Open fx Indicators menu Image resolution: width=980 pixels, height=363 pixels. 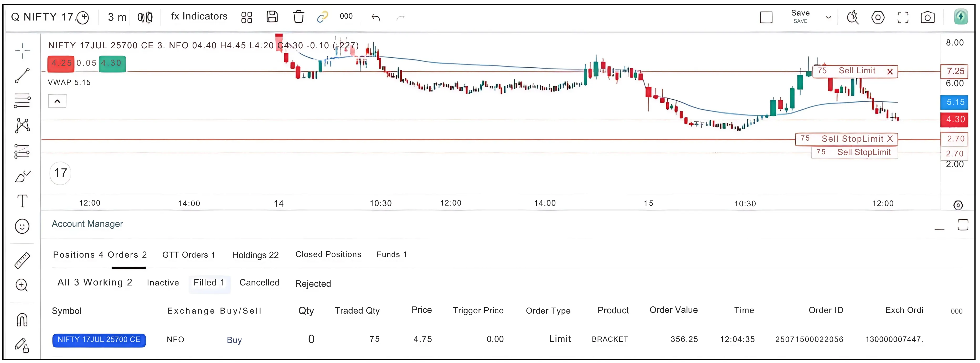(199, 16)
